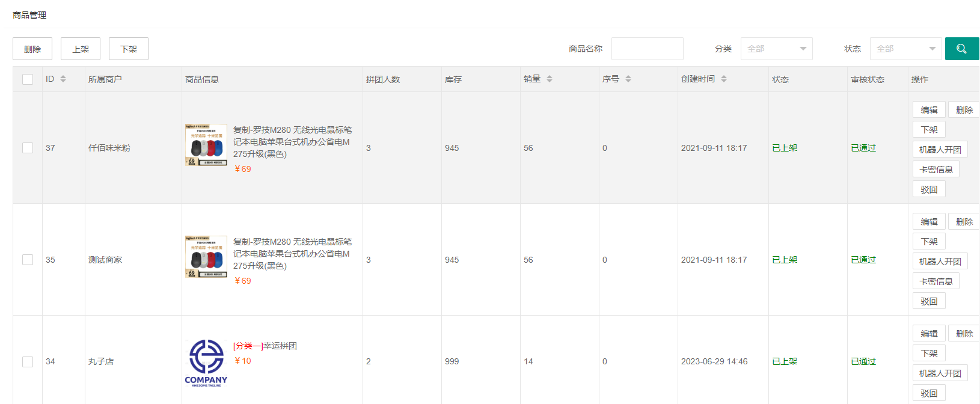The height and width of the screenshot is (404, 980).
Task: Open product thumbnail for ID 37
Action: (206, 145)
